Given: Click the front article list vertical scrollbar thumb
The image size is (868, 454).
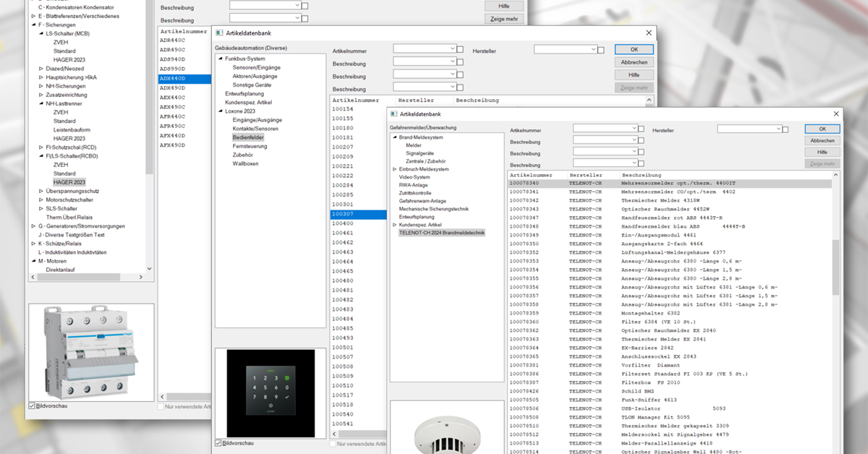Looking at the screenshot, I should 836,267.
